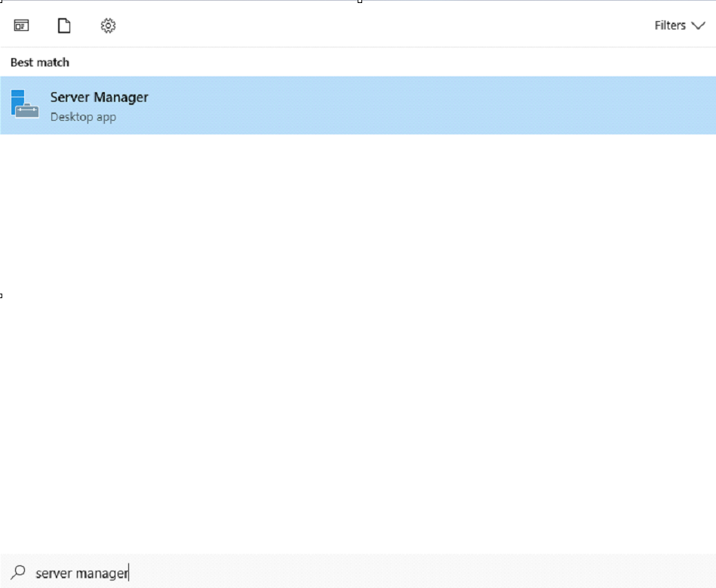The height and width of the screenshot is (588, 716).
Task: Click the "Best match" section header
Action: click(40, 63)
